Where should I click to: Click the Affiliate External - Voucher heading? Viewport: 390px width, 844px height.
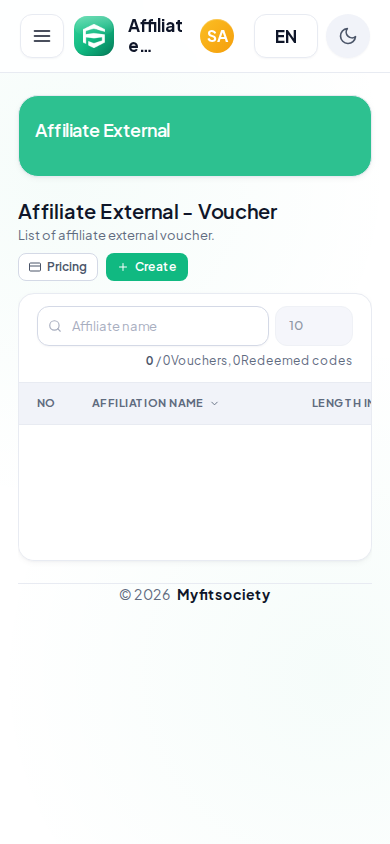[147, 212]
